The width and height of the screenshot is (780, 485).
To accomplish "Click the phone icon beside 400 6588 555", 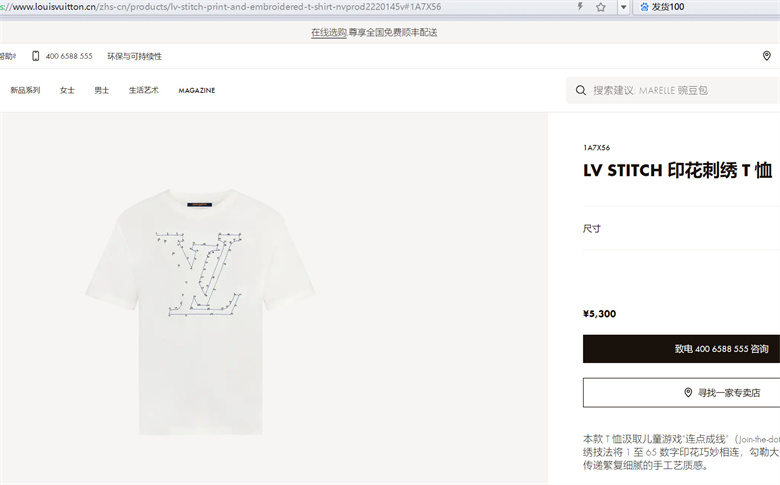I will click(35, 56).
